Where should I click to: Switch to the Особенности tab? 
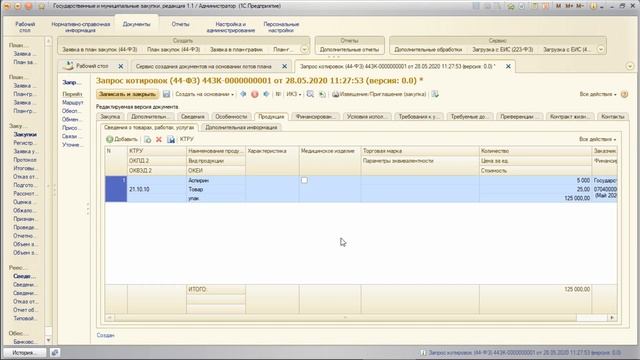(231, 117)
